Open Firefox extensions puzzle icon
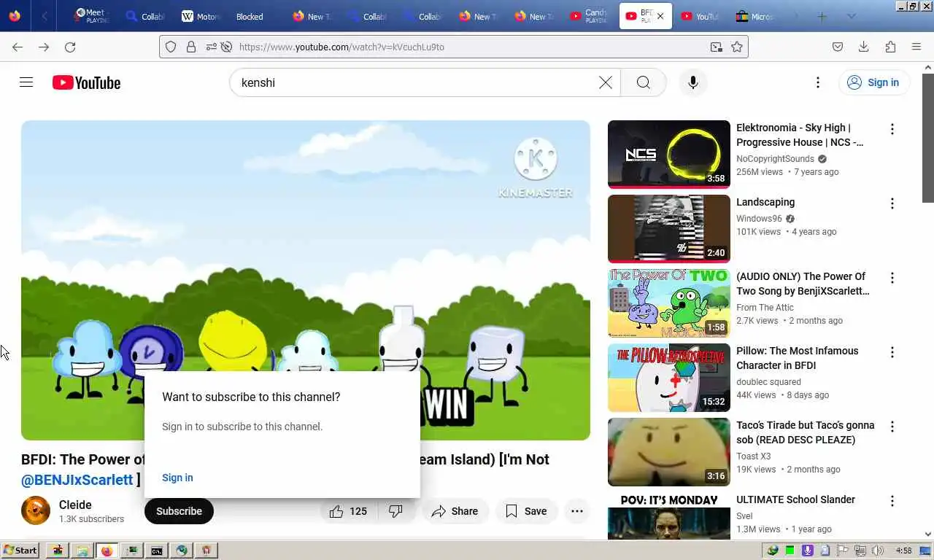Viewport: 934px width, 560px height. click(890, 47)
